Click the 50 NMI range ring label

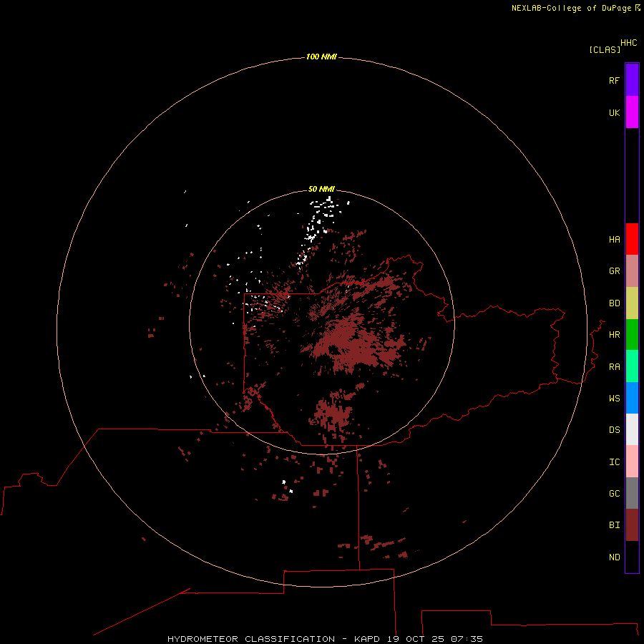[321, 189]
